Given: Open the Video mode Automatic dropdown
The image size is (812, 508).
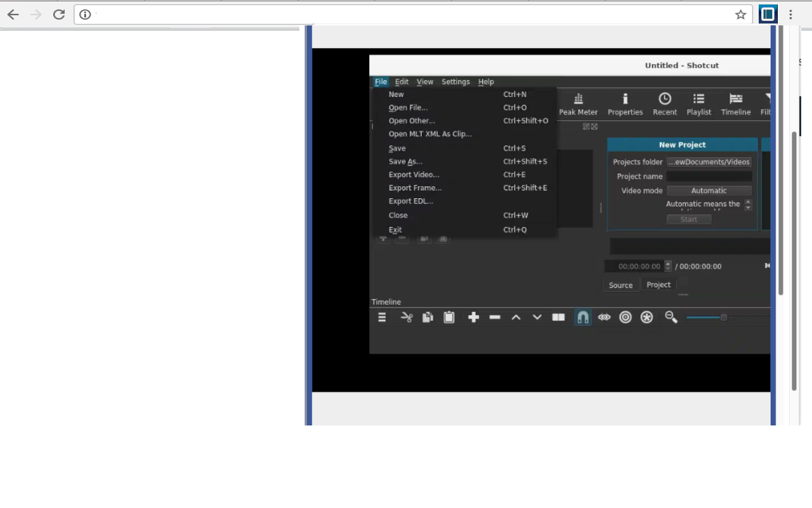Looking at the screenshot, I should pyautogui.click(x=709, y=190).
